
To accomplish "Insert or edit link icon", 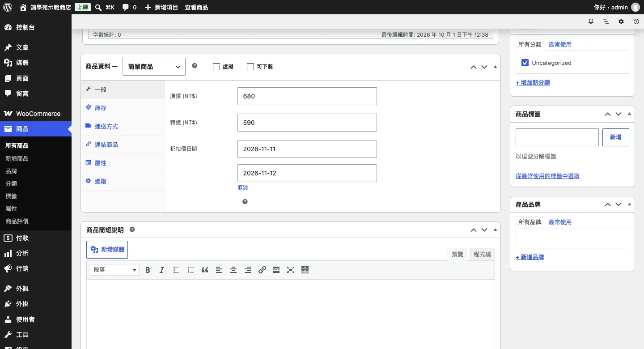I will 262,270.
